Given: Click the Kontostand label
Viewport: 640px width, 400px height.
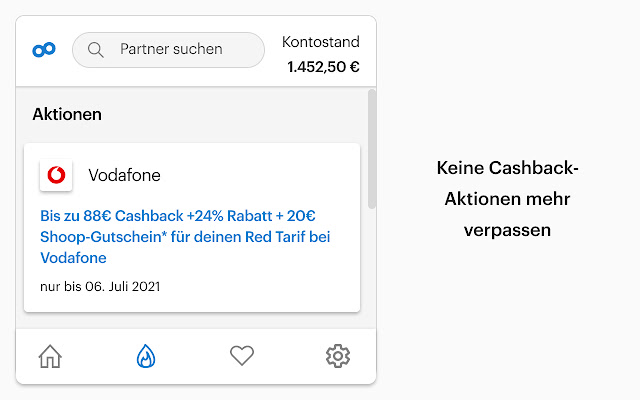Looking at the screenshot, I should click(320, 42).
